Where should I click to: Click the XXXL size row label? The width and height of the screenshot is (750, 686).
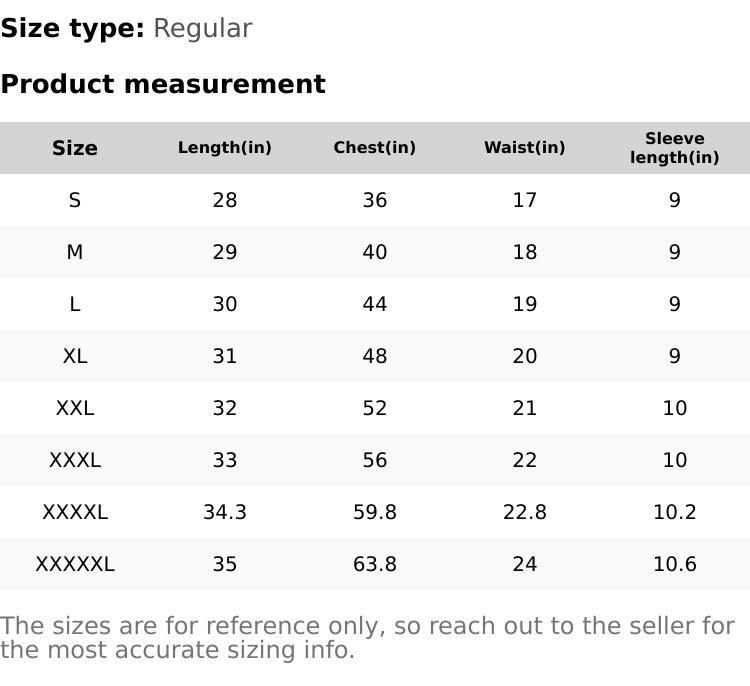(75, 460)
